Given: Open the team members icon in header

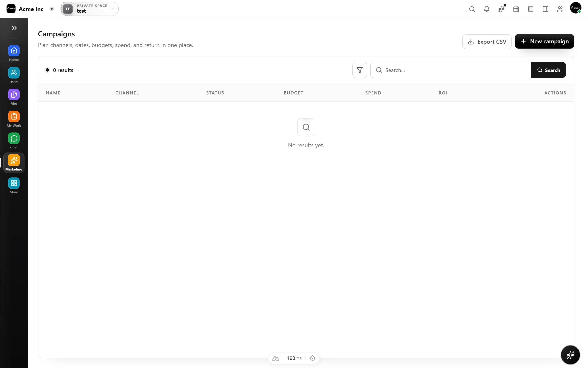Looking at the screenshot, I should (x=560, y=9).
